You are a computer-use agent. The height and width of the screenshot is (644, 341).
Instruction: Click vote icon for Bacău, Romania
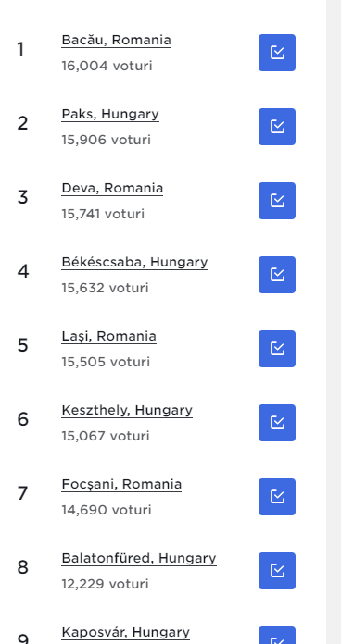click(x=277, y=53)
